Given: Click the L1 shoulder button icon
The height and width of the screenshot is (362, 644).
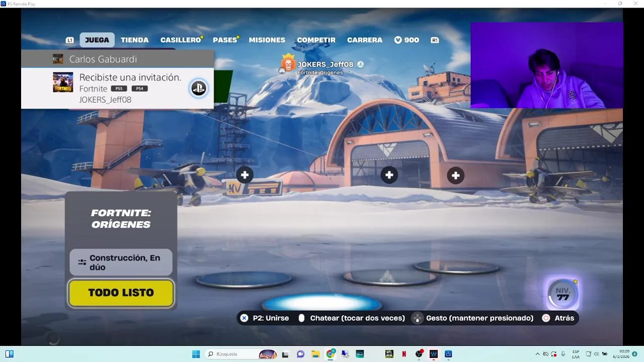Looking at the screenshot, I should tap(69, 40).
